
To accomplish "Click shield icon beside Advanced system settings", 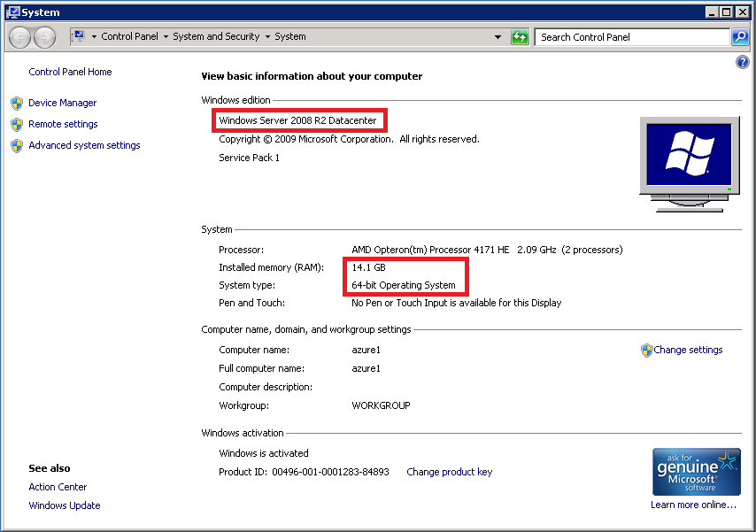I will 17,146.
